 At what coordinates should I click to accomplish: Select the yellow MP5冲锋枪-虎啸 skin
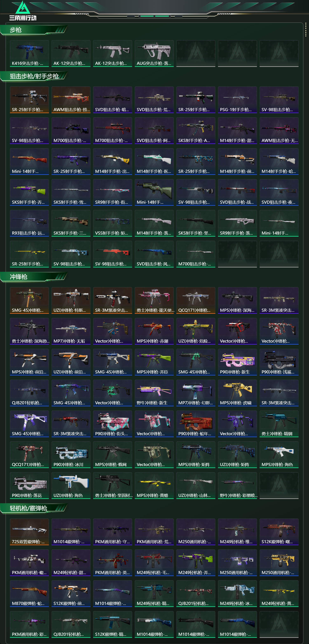[237, 393]
